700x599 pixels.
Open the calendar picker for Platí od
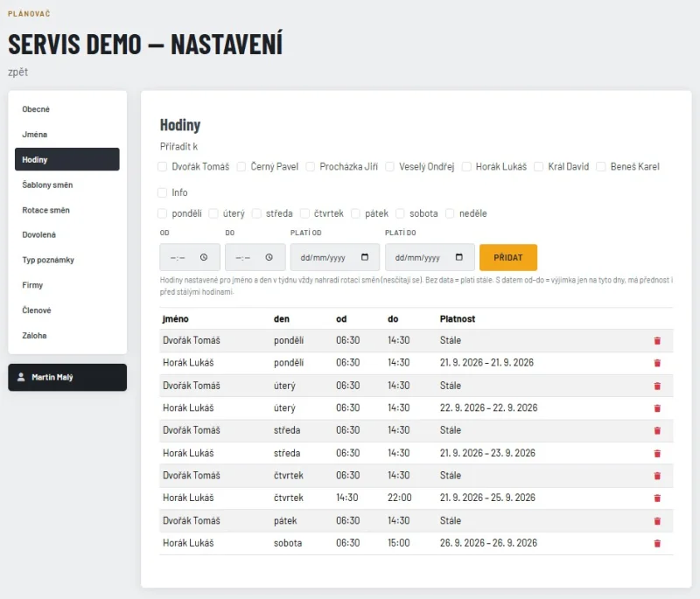click(365, 257)
